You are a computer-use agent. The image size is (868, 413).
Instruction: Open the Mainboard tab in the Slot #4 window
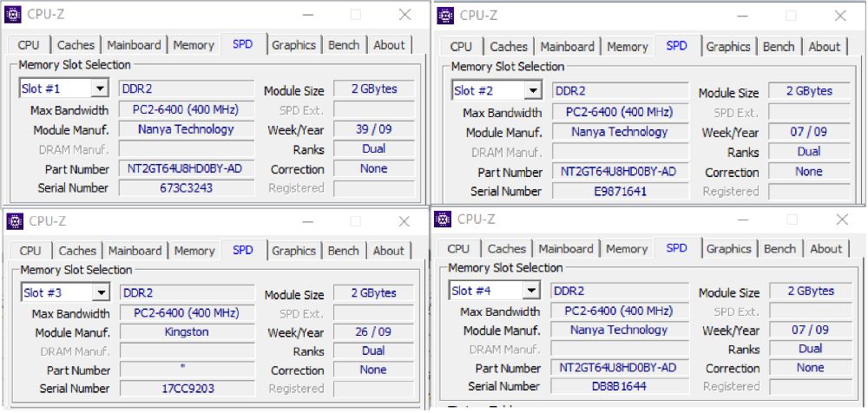pos(566,249)
